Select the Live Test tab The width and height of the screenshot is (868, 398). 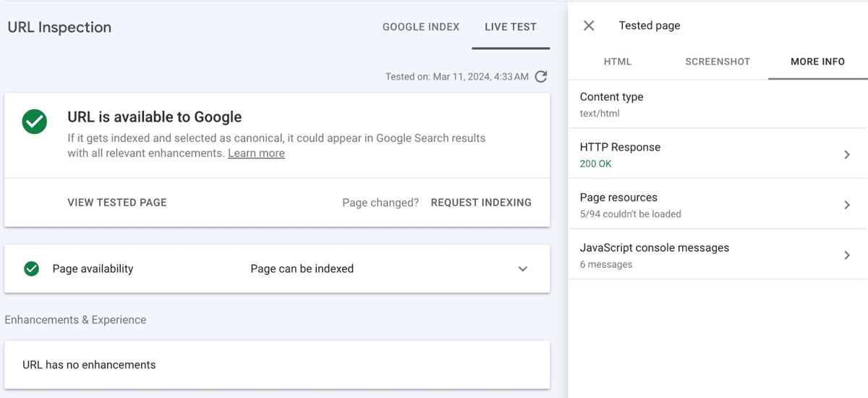(x=511, y=27)
